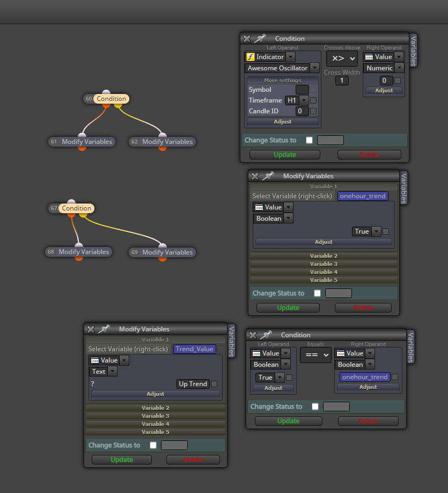448x493 pixels.
Task: Open Equals operator dropdown
Action: [x=315, y=354]
